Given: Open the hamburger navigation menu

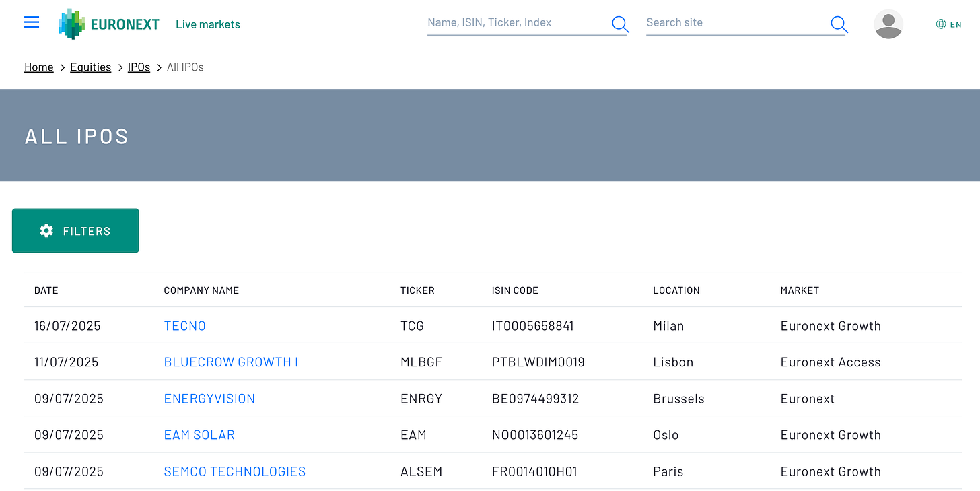Looking at the screenshot, I should click(x=32, y=22).
